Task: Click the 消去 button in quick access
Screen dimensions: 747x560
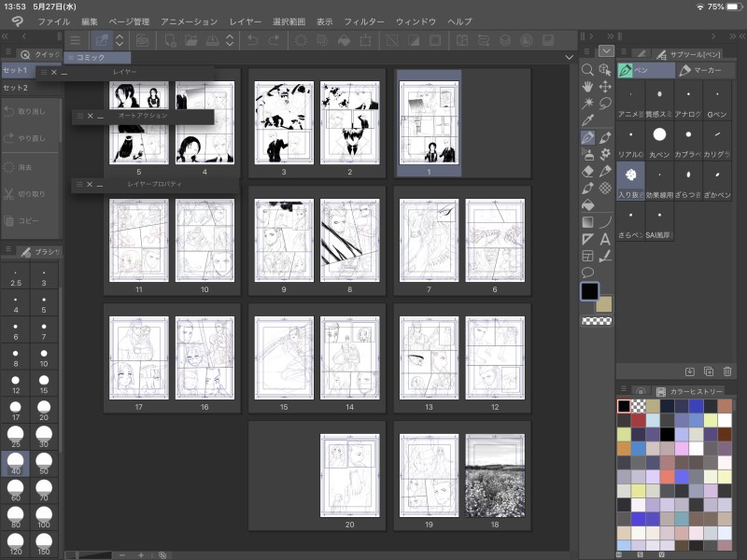Action: tap(31, 168)
